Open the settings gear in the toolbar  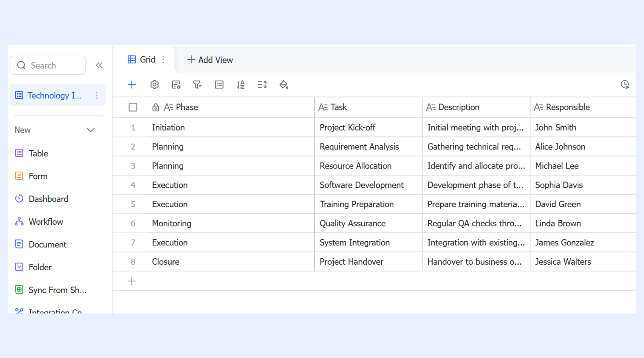154,85
